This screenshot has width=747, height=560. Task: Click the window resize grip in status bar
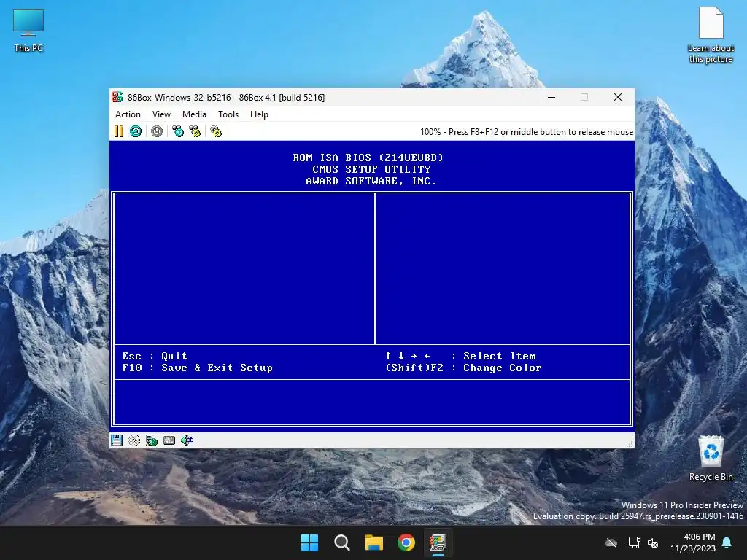[x=630, y=443]
